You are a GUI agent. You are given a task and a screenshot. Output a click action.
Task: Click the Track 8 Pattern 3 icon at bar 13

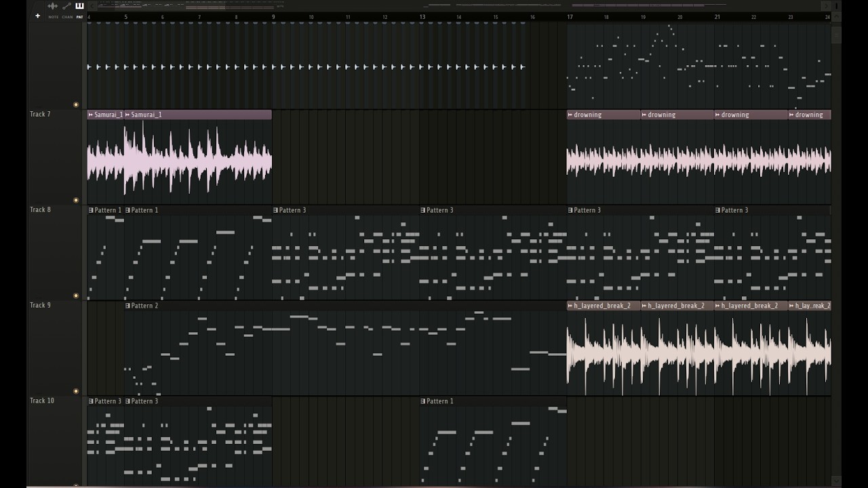click(x=422, y=210)
